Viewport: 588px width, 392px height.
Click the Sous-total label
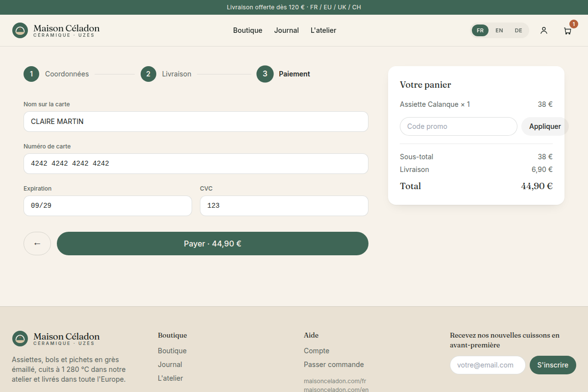pos(416,157)
